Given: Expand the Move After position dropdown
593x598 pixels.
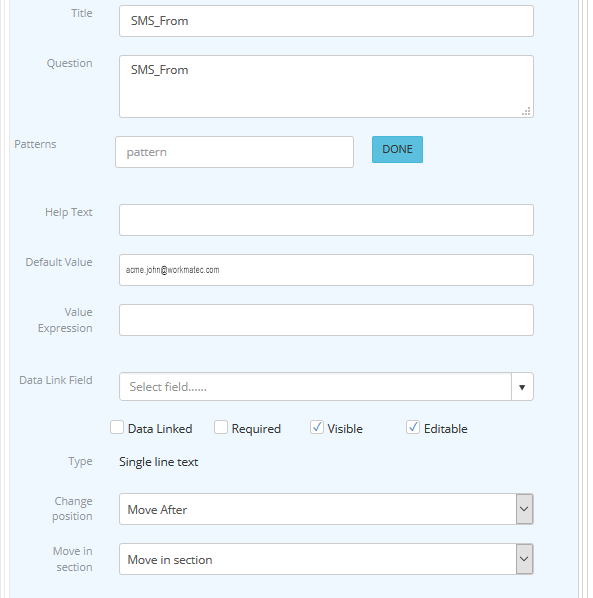Looking at the screenshot, I should (x=326, y=509).
